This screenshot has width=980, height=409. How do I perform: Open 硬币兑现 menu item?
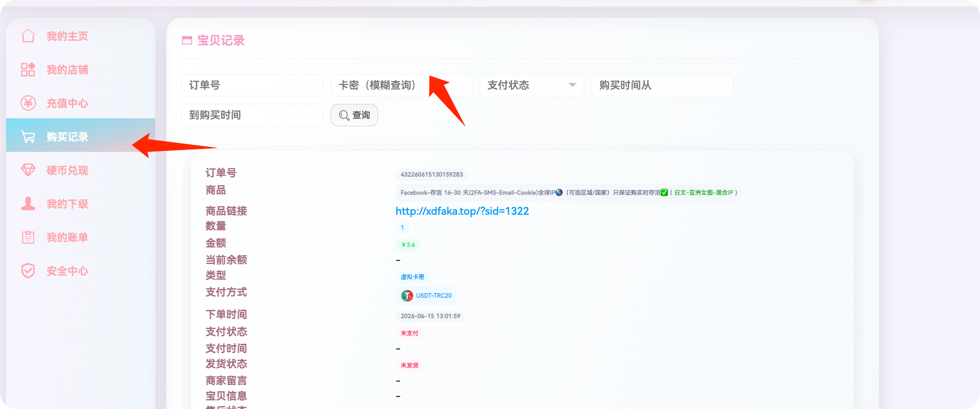coord(81,170)
